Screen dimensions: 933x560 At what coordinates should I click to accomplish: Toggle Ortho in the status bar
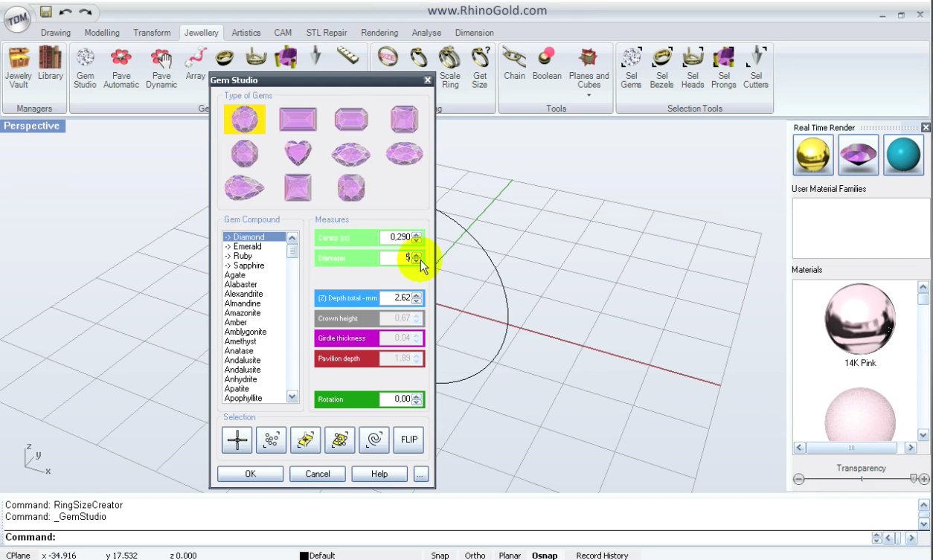coord(475,555)
